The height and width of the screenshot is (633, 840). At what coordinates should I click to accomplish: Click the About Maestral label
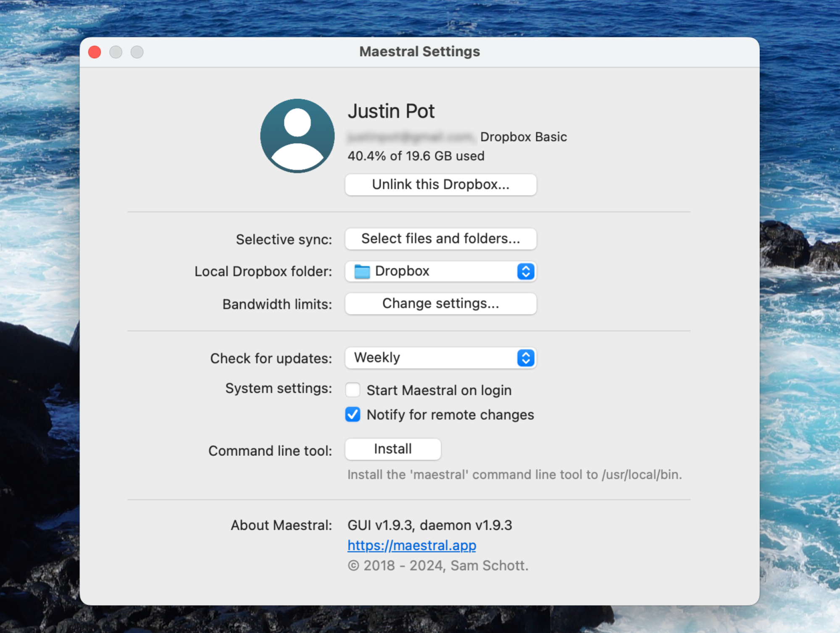pyautogui.click(x=282, y=525)
